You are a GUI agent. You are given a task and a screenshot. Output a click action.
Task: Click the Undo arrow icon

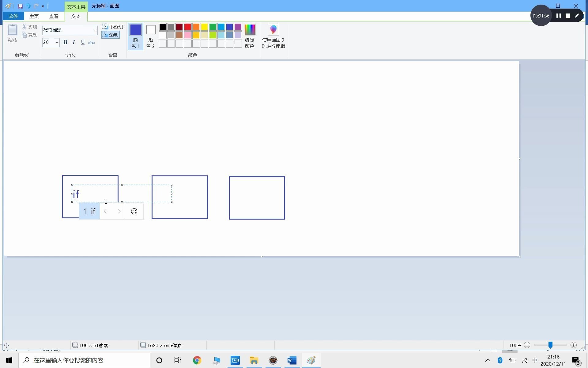tap(28, 6)
